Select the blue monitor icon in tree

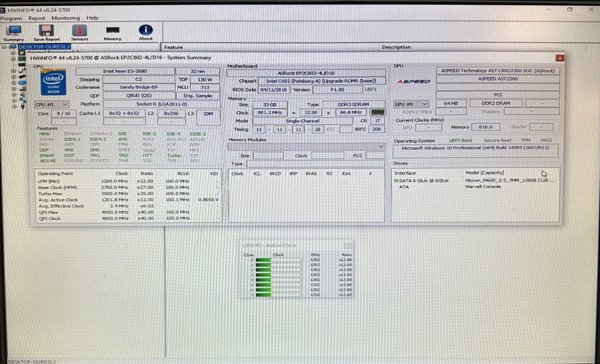tap(22, 82)
